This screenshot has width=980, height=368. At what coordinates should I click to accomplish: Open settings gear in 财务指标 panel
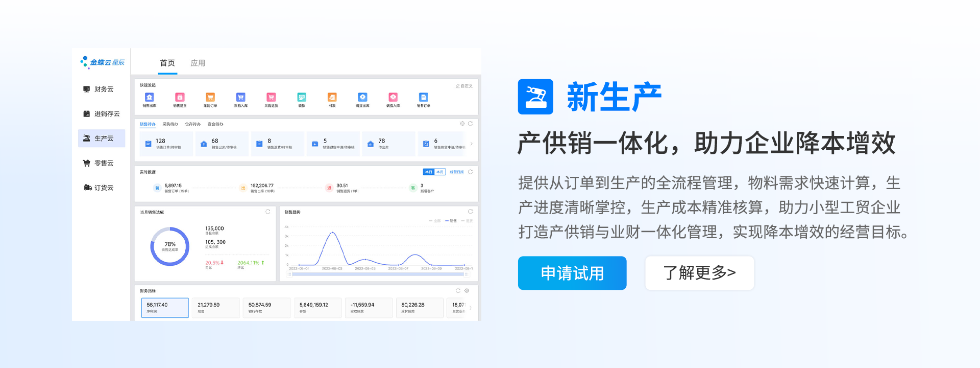467,291
